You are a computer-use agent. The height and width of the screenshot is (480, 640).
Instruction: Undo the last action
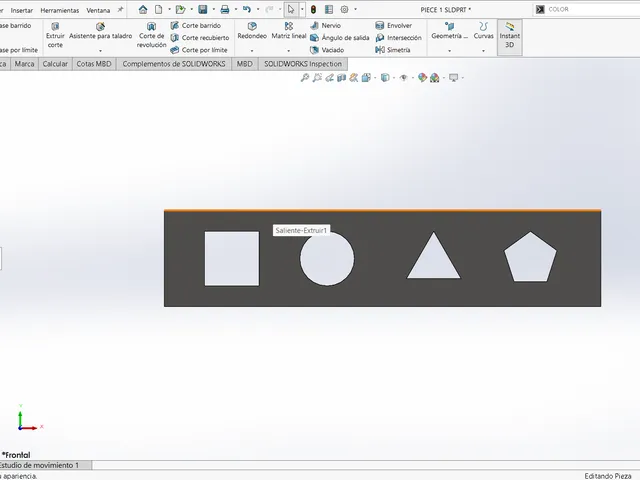(x=247, y=9)
